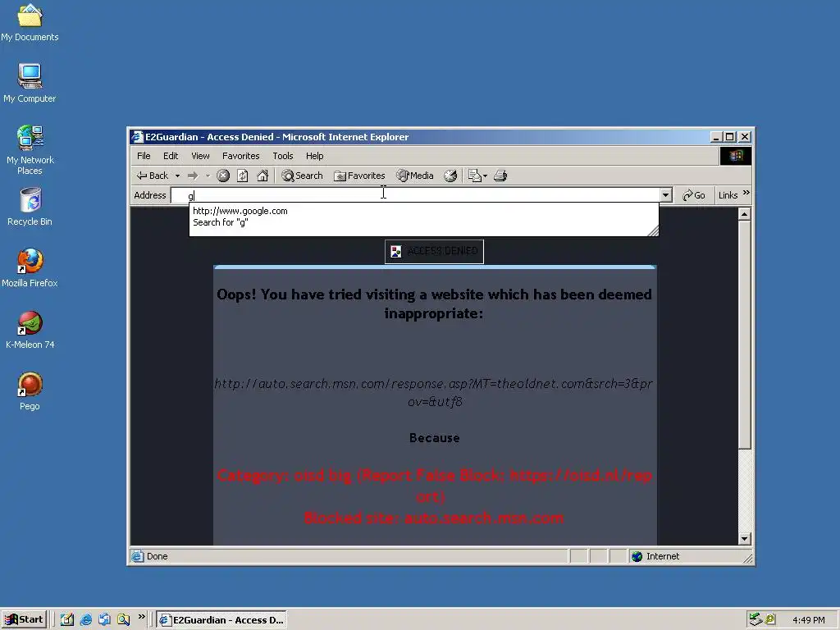Print the page with Print icon

tap(500, 176)
